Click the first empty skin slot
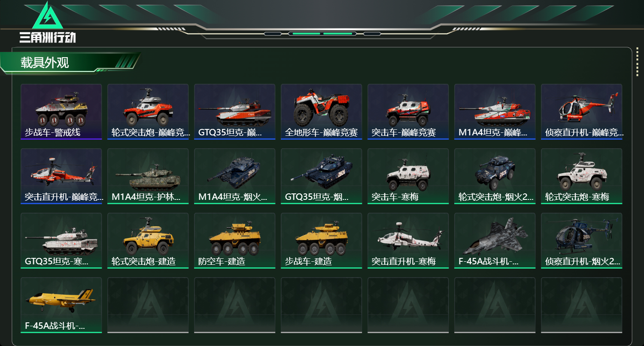Screen dimensions: 644x346 [148, 305]
